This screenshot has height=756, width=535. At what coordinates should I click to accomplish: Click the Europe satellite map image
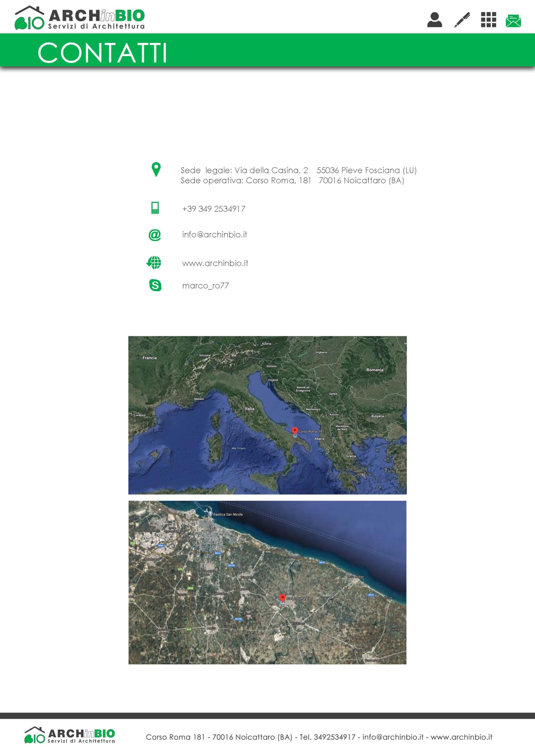267,415
